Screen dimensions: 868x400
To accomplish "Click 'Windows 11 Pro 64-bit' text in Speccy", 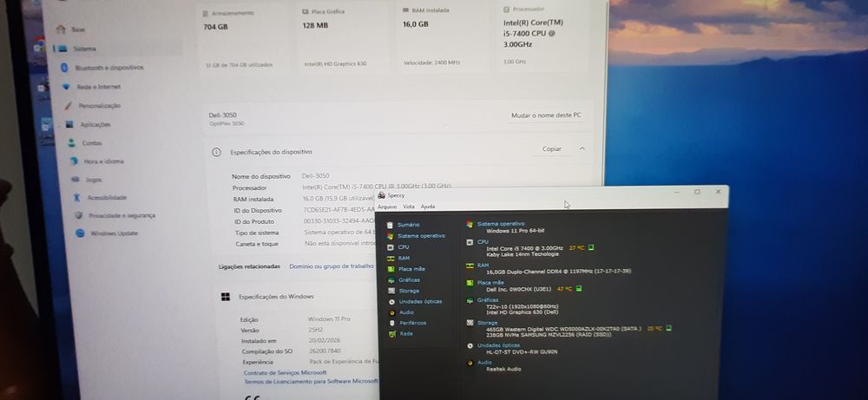I will 515,231.
